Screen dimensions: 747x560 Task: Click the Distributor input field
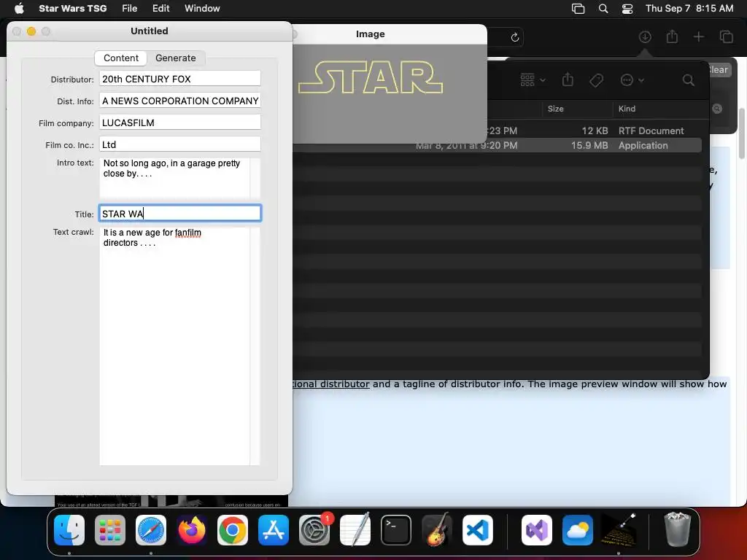(180, 79)
